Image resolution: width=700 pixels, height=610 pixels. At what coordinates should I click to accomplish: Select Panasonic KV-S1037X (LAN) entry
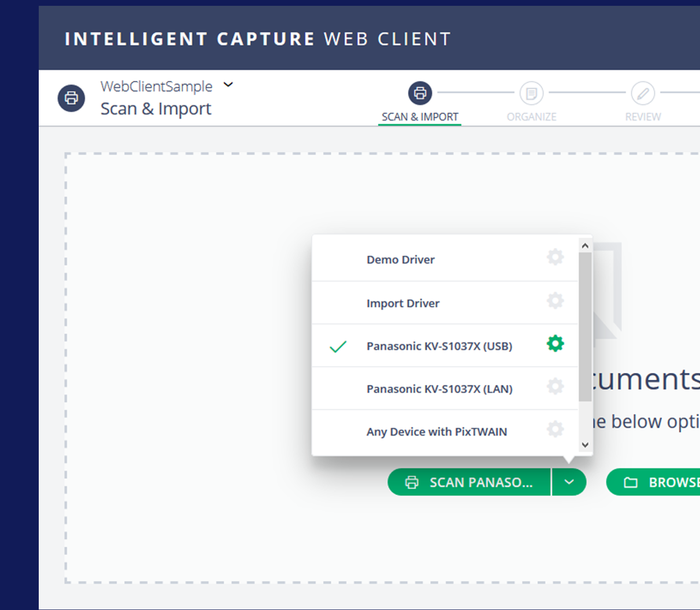pos(445,389)
